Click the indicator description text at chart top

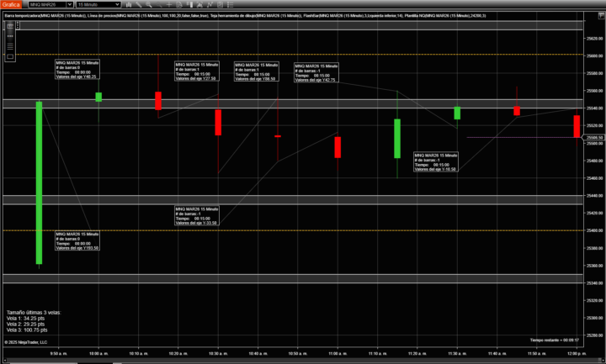[245, 16]
